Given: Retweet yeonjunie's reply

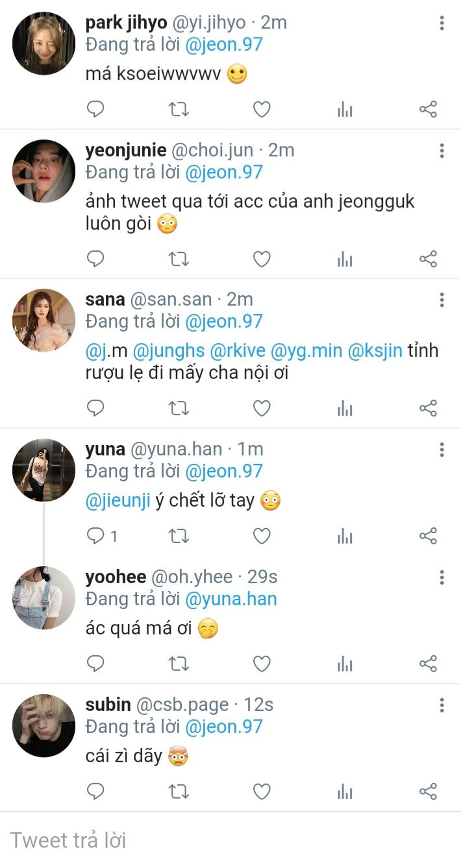Looking at the screenshot, I should click(x=179, y=259).
